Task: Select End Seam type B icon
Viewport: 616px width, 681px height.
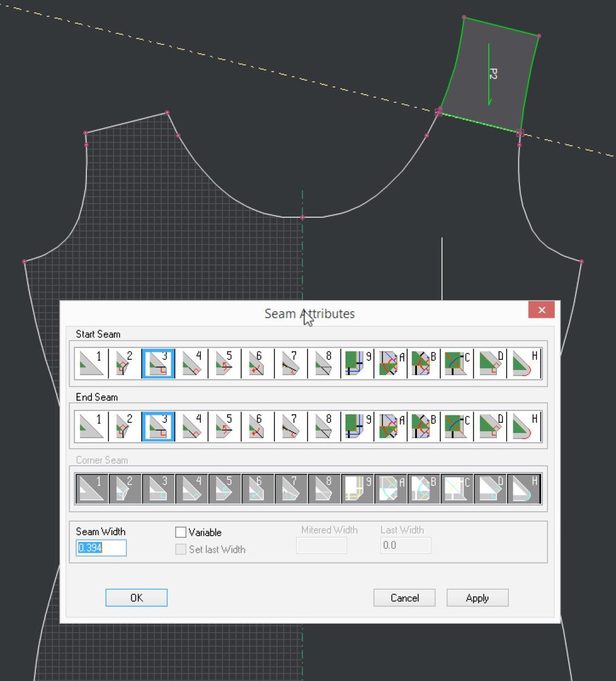Action: (x=423, y=427)
